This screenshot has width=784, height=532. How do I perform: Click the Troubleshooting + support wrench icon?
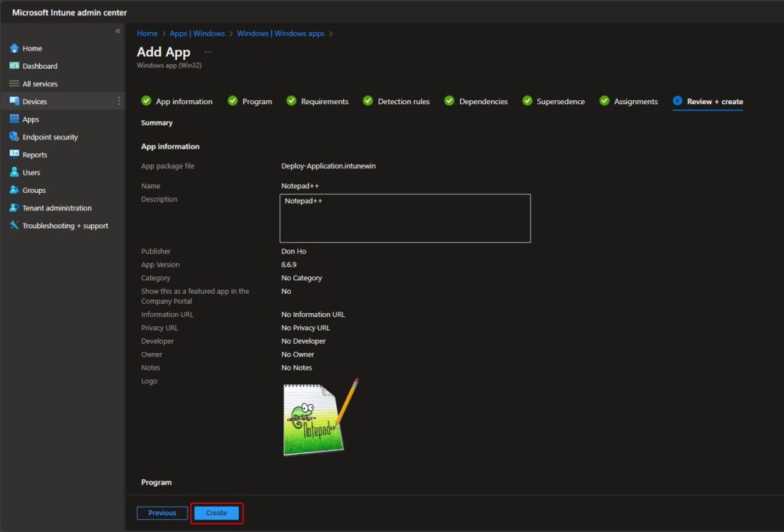tap(14, 225)
